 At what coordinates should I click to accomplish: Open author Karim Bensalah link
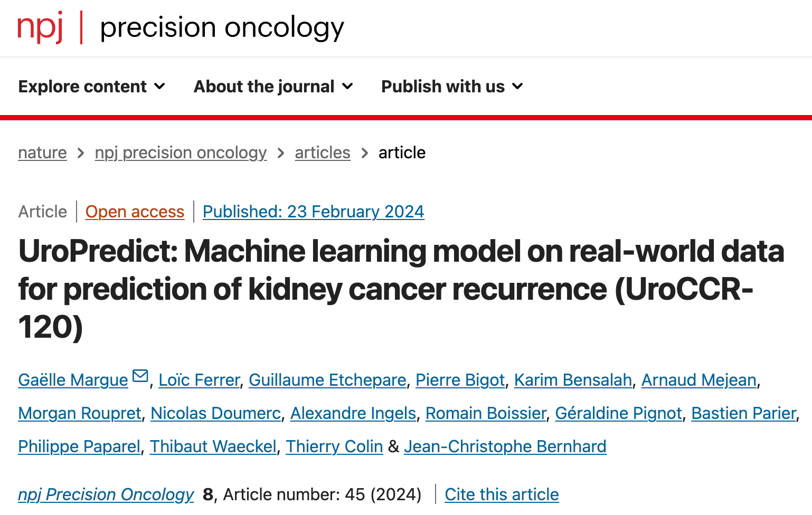tap(573, 380)
